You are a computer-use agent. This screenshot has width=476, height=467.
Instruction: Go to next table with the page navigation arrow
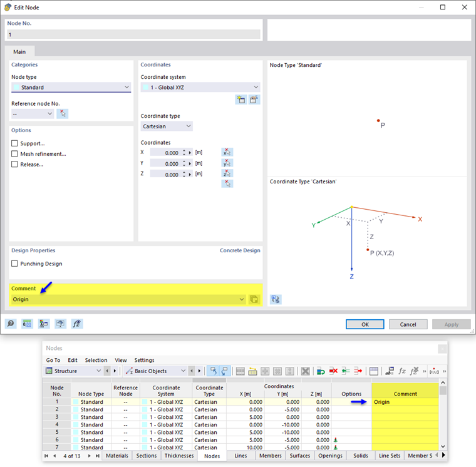[89, 456]
